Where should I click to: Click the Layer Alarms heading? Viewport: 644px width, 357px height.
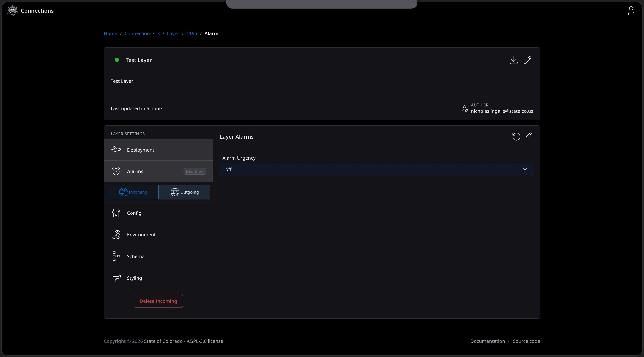[236, 137]
